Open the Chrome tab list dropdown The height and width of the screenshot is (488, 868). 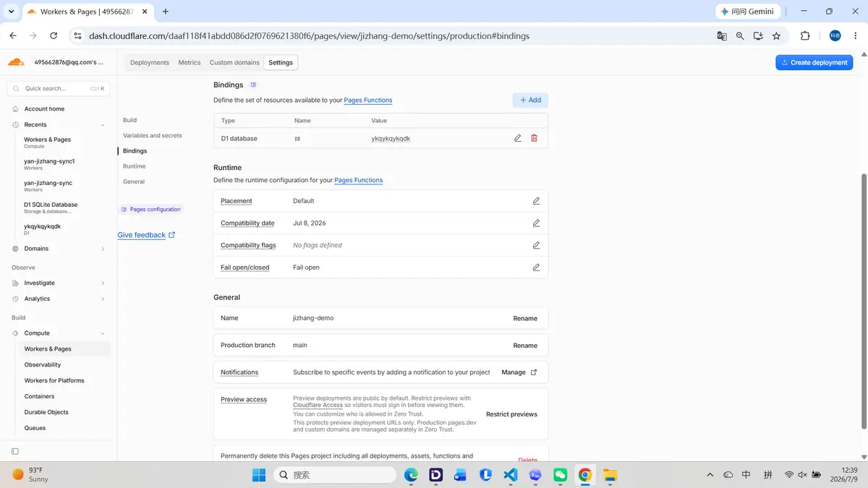point(11,12)
